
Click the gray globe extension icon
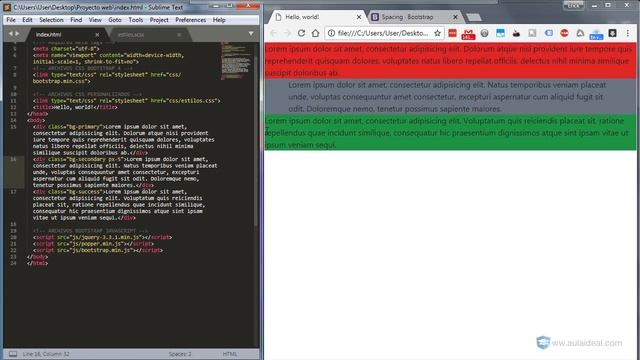(x=484, y=33)
